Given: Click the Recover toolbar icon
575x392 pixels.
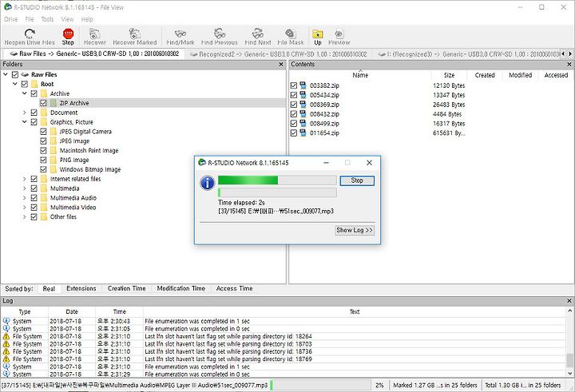Looking at the screenshot, I should click(x=95, y=34).
